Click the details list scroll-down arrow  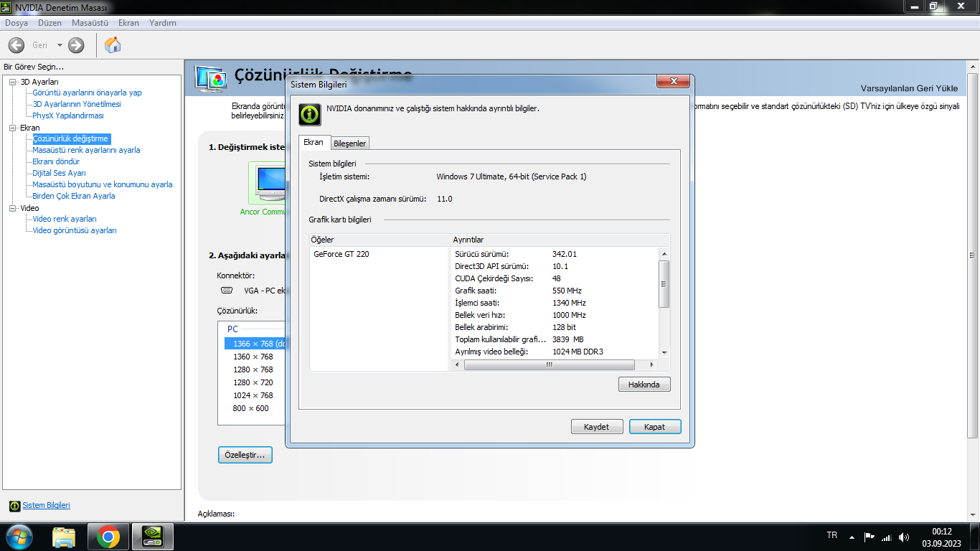click(x=664, y=352)
